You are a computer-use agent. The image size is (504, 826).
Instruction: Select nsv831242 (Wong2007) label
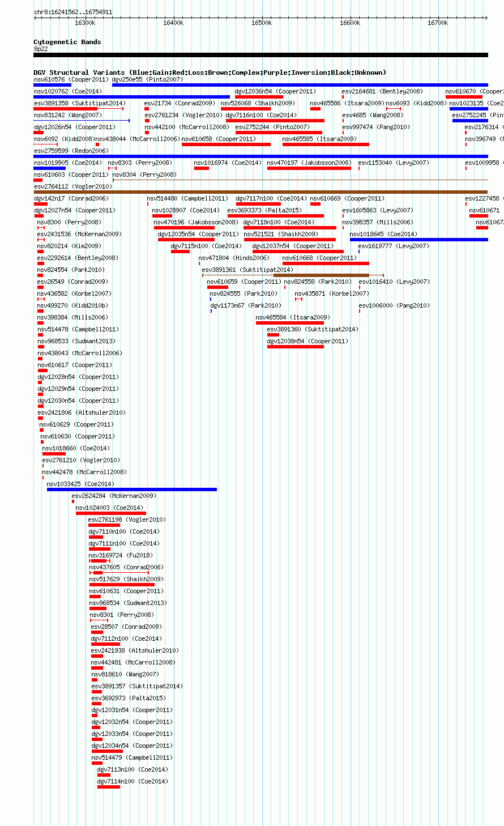[68, 115]
